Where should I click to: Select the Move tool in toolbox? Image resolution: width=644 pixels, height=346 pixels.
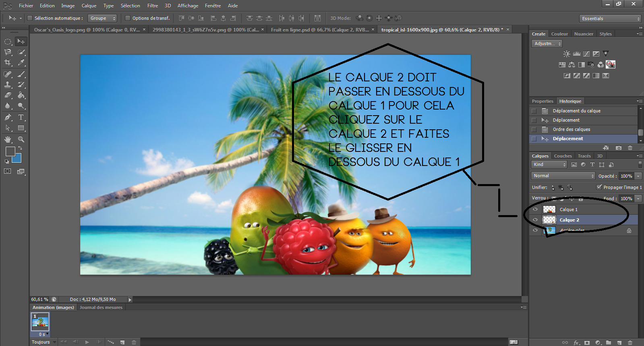[21, 41]
